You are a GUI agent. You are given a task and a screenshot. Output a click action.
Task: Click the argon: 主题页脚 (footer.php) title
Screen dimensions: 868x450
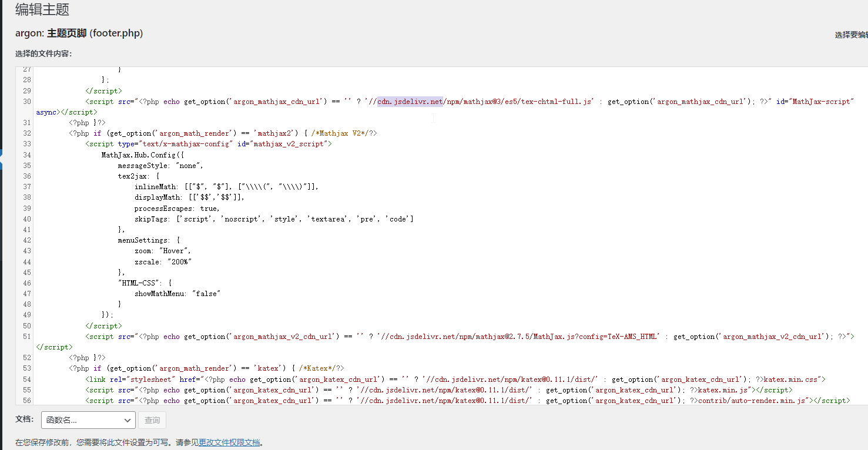point(79,33)
